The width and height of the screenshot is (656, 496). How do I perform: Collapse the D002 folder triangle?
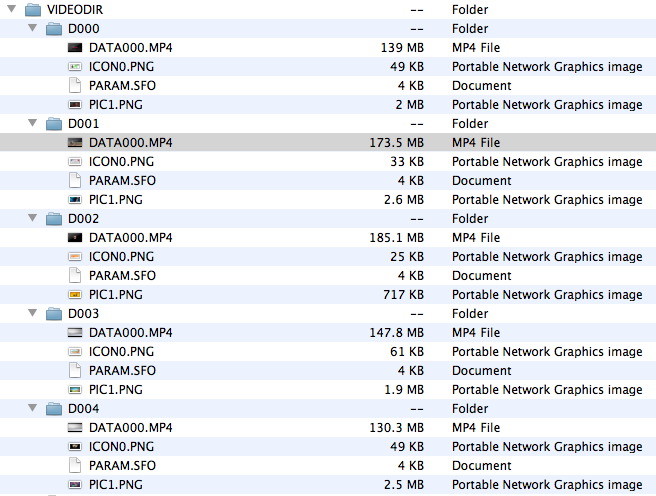(x=33, y=218)
